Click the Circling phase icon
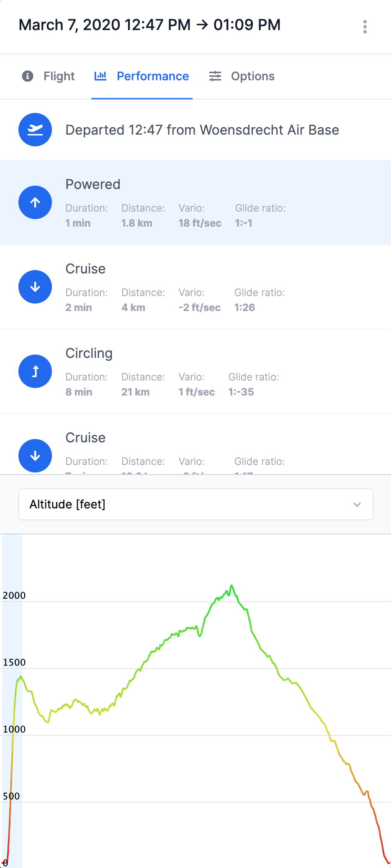Viewport: 391px width, 868px height. 35,371
